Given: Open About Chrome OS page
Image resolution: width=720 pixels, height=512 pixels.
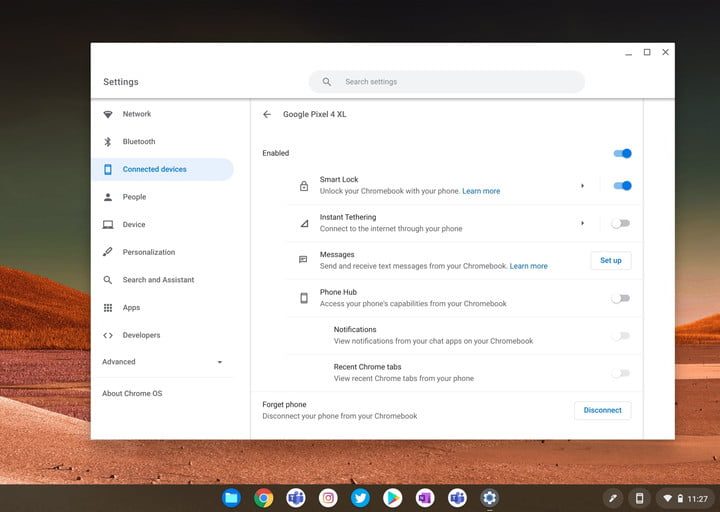Looking at the screenshot, I should click(132, 394).
